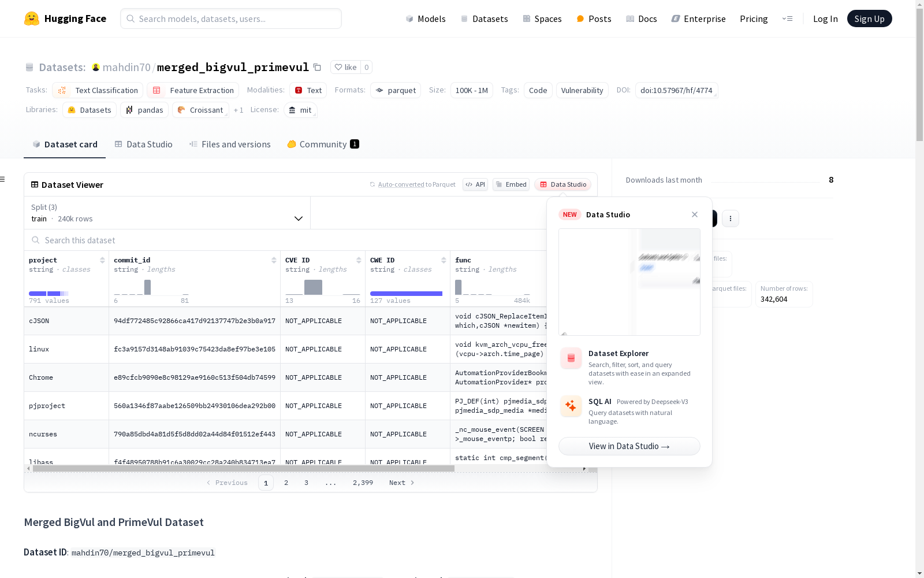Click the Hugging Face logo icon
The height and width of the screenshot is (578, 924).
point(32,18)
